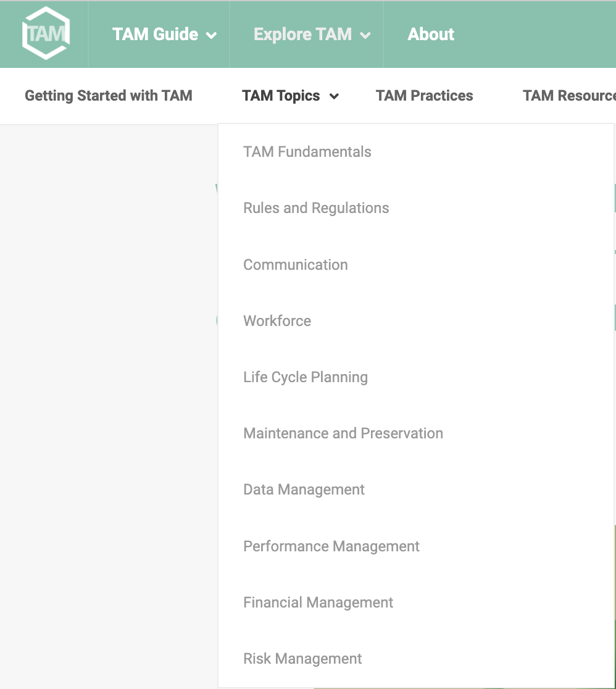Select TAM Fundamentals from the topics list
This screenshot has height=689, width=616.
[307, 152]
